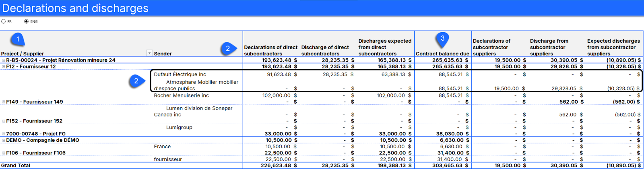
Task: Click the 226,623.48 grand total declarations value
Action: pos(276,166)
